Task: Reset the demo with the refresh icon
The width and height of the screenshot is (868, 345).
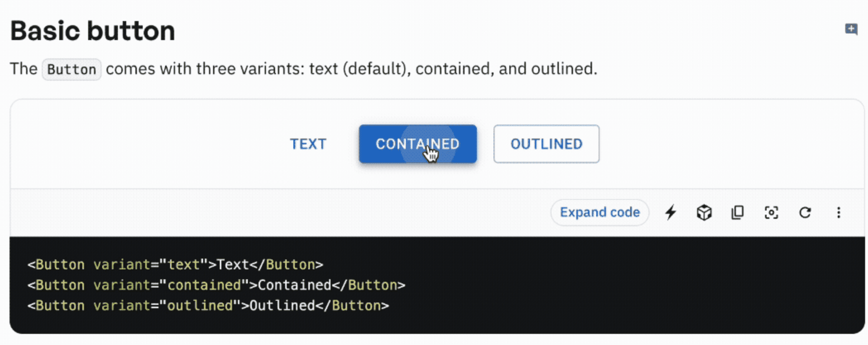Action: [805, 212]
